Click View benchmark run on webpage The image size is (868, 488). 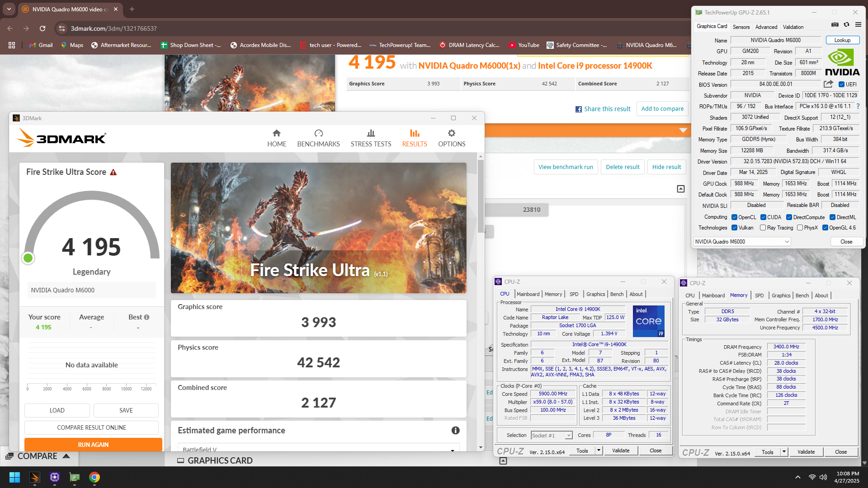tap(566, 167)
